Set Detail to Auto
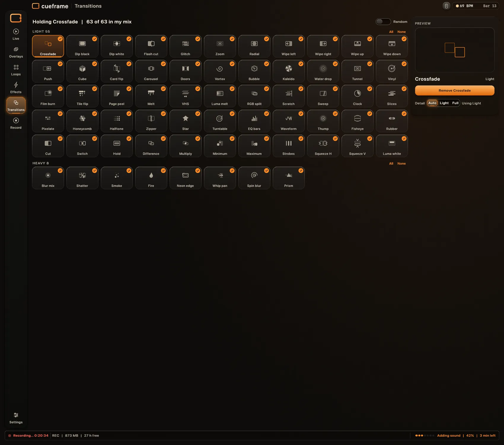This screenshot has width=504, height=445. (432, 103)
